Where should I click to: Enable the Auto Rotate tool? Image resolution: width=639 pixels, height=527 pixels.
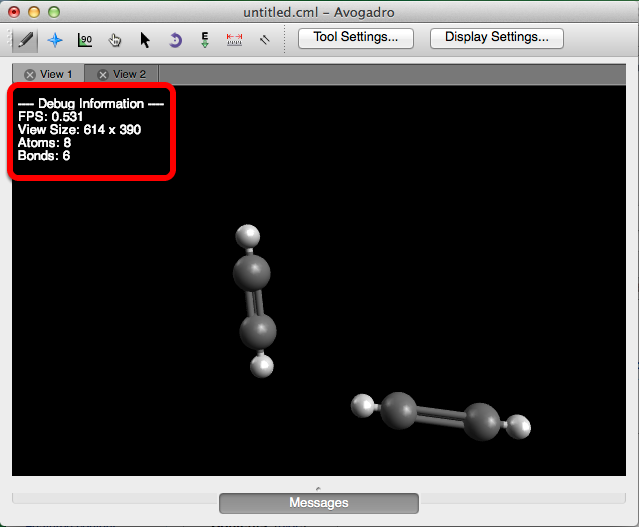tap(175, 40)
